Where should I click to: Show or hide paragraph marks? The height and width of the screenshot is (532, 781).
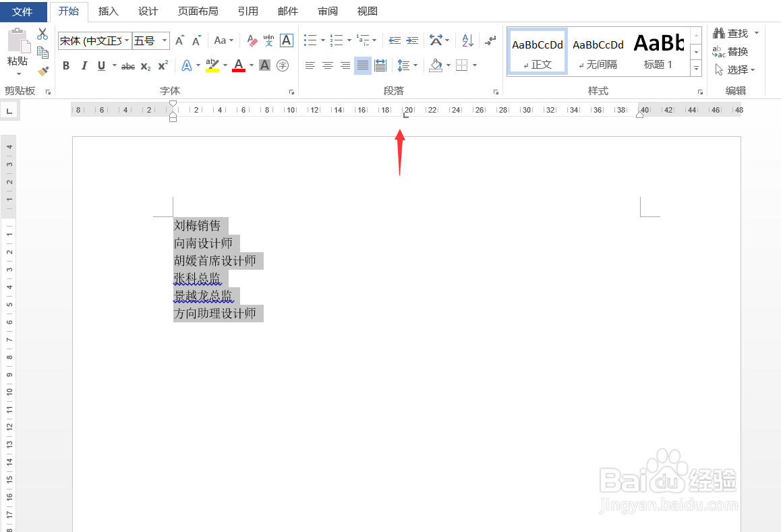click(490, 40)
